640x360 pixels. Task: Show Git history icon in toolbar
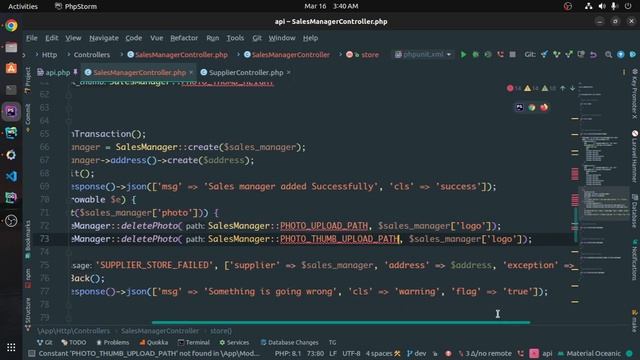point(581,54)
